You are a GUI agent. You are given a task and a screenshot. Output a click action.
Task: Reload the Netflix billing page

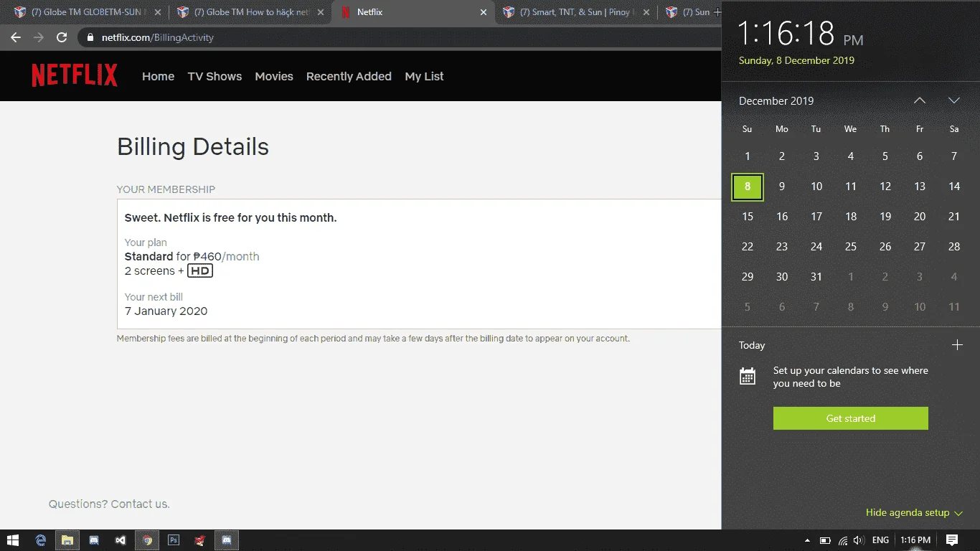(62, 37)
